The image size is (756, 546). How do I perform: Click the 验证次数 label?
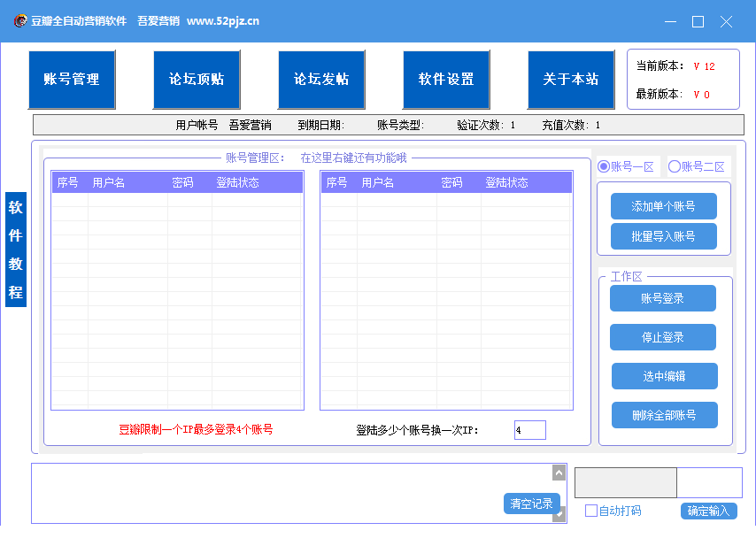point(480,126)
